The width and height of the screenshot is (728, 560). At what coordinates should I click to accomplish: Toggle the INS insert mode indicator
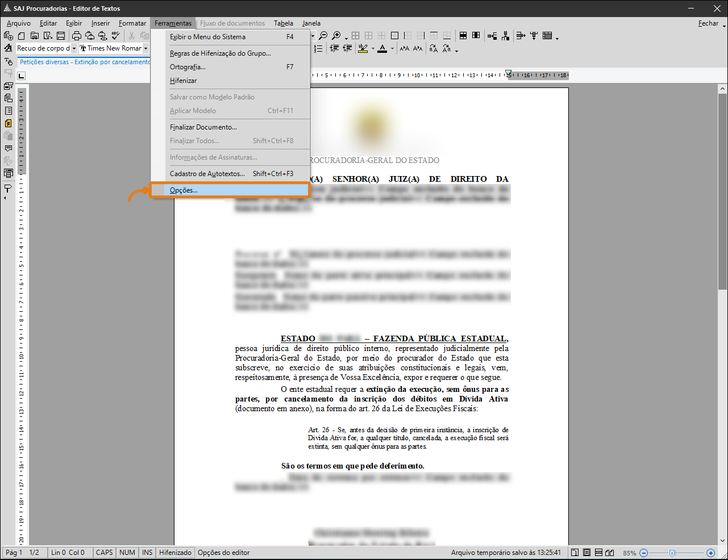147,553
